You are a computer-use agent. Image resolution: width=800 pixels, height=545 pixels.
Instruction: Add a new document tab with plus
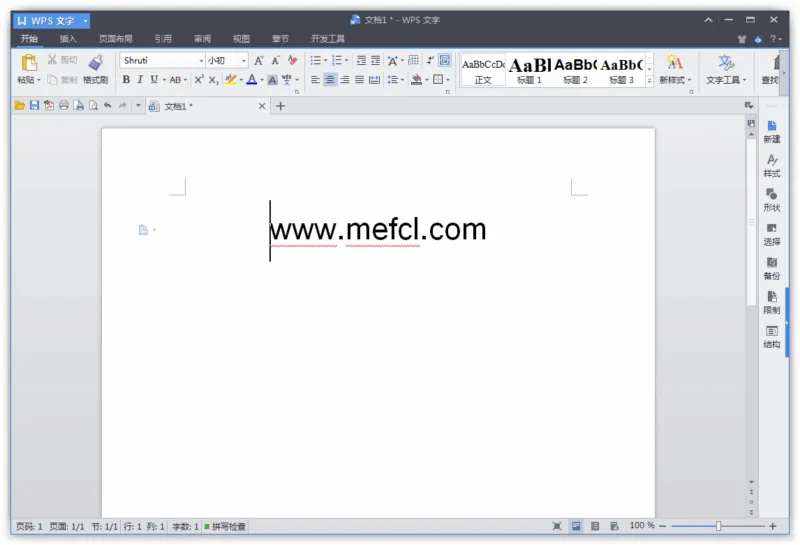[x=280, y=106]
